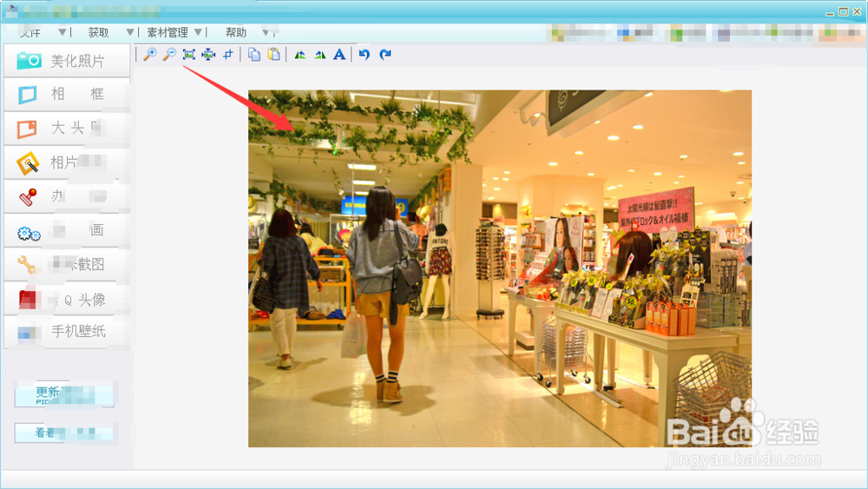Open the 素材管理 menu
This screenshot has height=489, width=868.
click(167, 32)
